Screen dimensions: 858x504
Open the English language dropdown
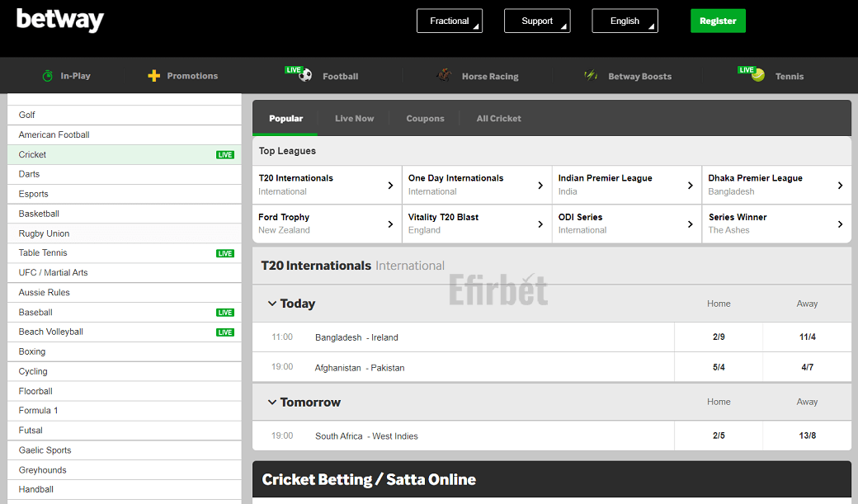point(625,21)
